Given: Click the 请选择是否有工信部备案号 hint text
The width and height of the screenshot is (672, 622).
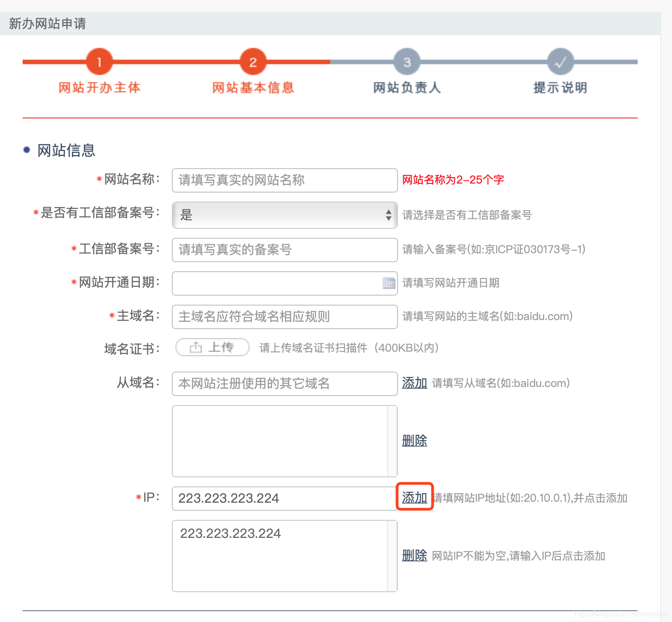Looking at the screenshot, I should [467, 215].
